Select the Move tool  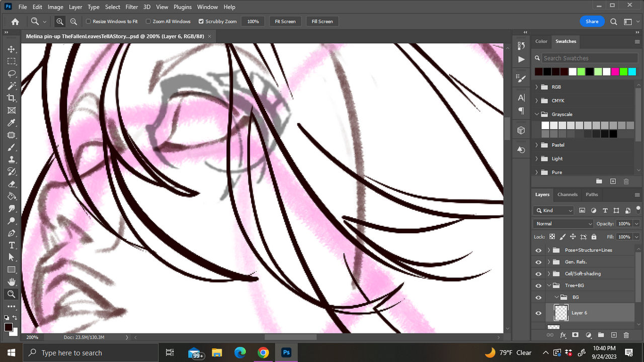click(12, 49)
